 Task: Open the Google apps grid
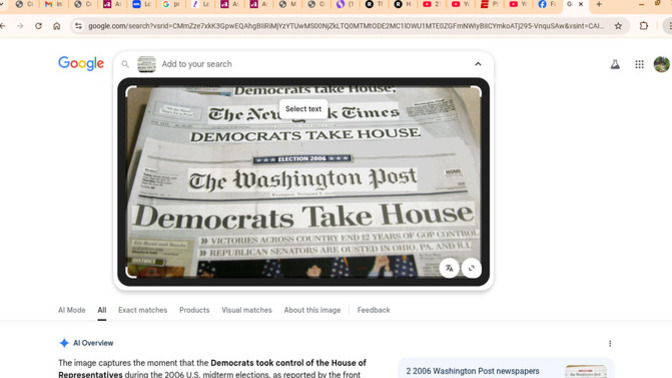(x=639, y=64)
